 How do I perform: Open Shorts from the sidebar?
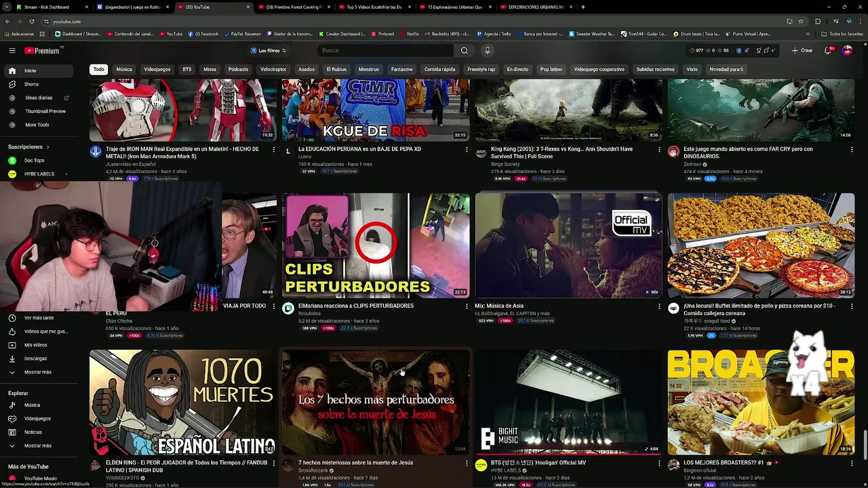pos(39,84)
